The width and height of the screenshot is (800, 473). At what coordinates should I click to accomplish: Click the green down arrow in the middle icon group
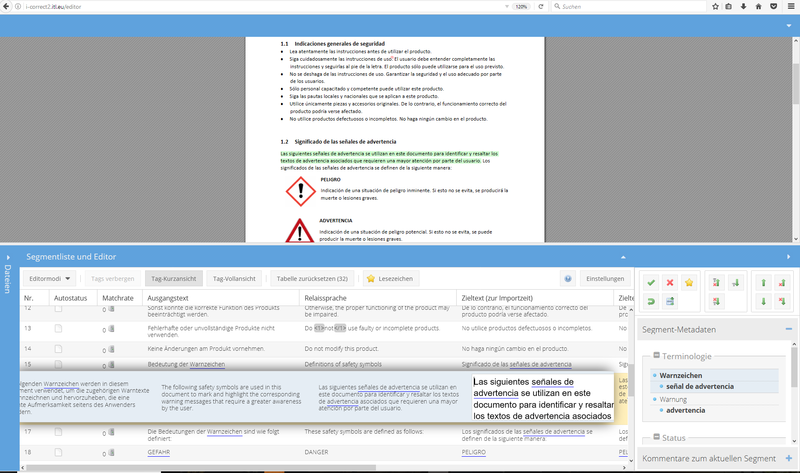(735, 283)
